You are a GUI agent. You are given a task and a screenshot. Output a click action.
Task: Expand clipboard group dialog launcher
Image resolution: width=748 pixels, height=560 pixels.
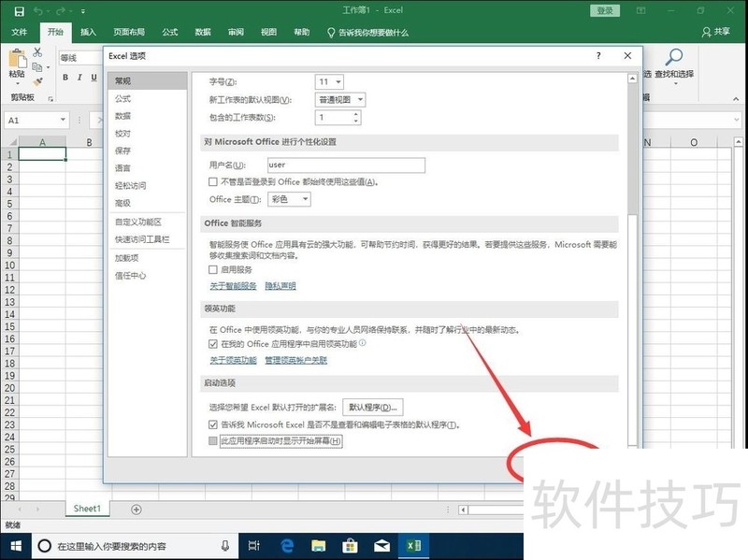click(x=50, y=98)
